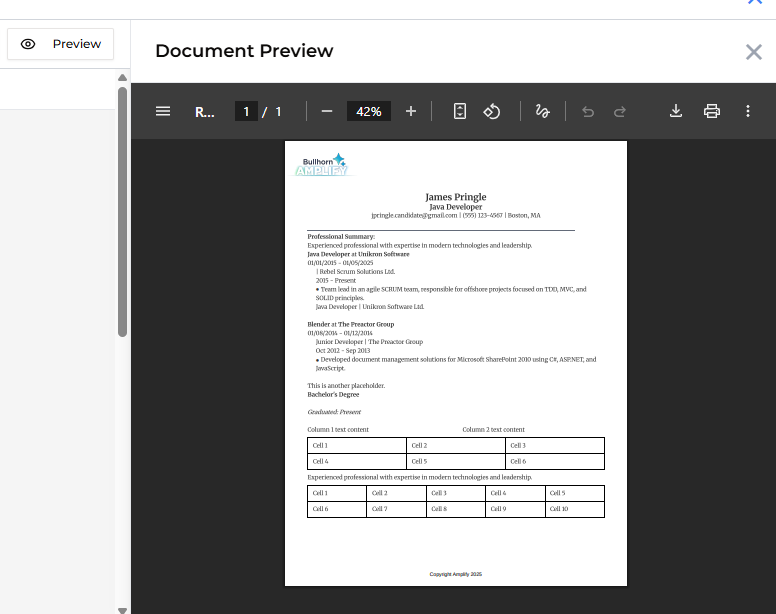The height and width of the screenshot is (614, 776).
Task: Click the Bullhorn Amplify logo in document
Action: 322,165
